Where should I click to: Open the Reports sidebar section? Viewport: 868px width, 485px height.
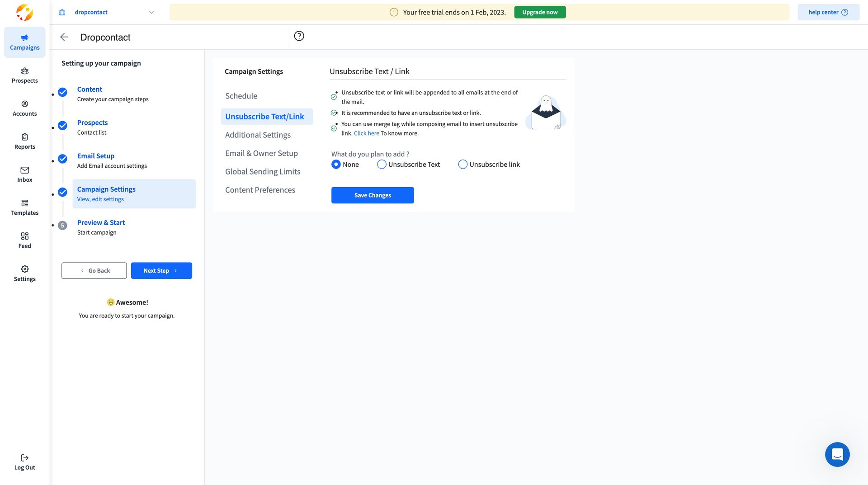tap(24, 141)
